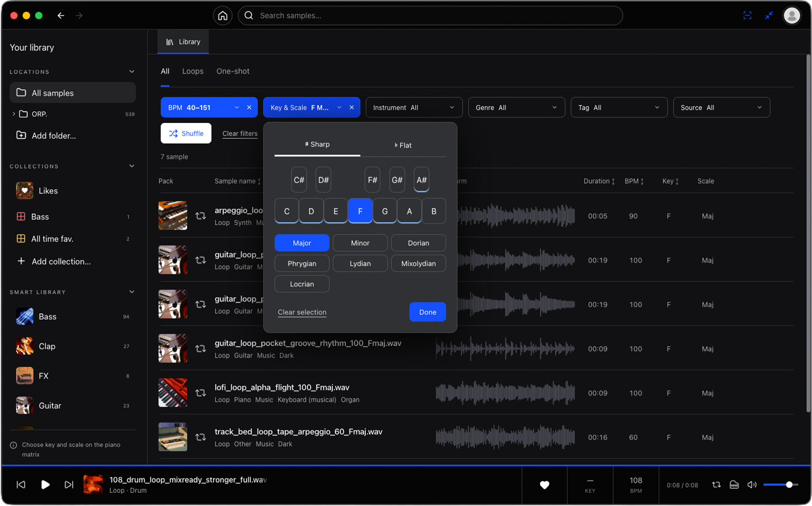Click the piano keyboard icon in player
This screenshot has height=506, width=812.
tap(734, 485)
